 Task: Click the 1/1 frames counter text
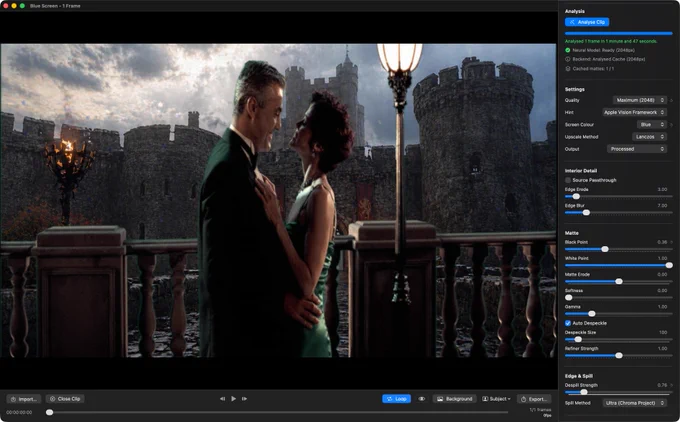click(x=540, y=410)
